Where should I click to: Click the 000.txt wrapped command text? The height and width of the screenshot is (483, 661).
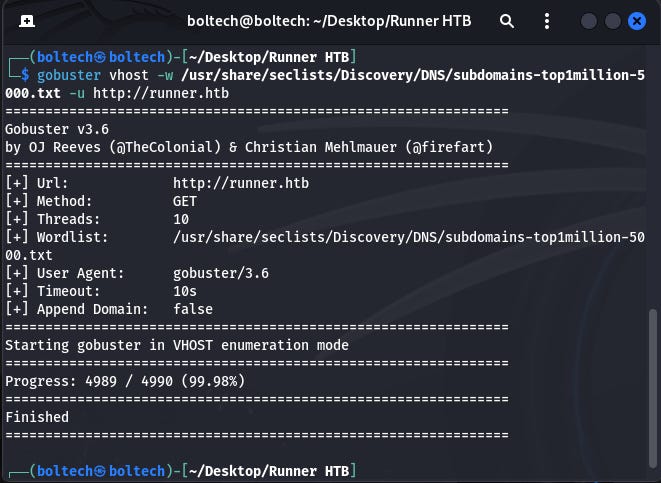[33, 93]
